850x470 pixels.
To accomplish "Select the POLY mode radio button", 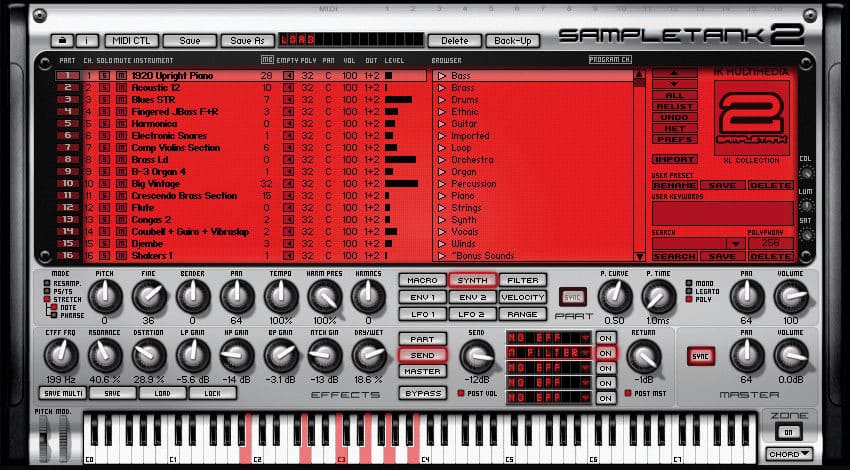I will tap(689, 298).
